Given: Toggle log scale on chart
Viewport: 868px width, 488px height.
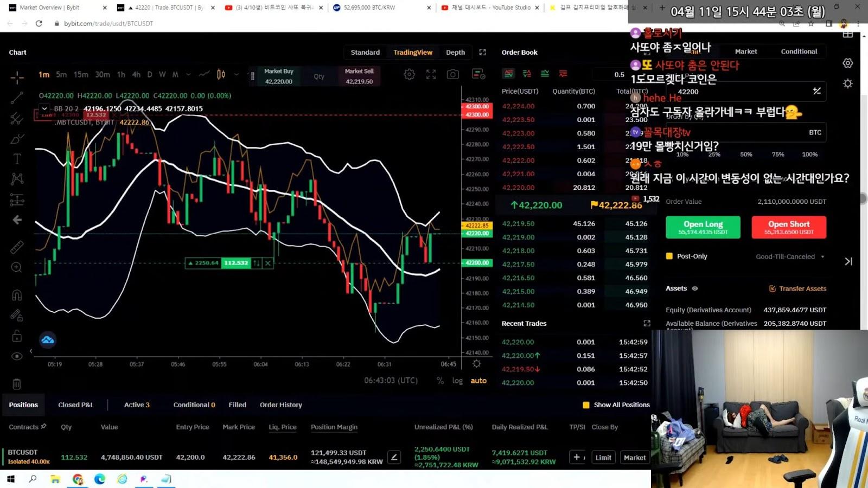Looking at the screenshot, I should (x=457, y=381).
